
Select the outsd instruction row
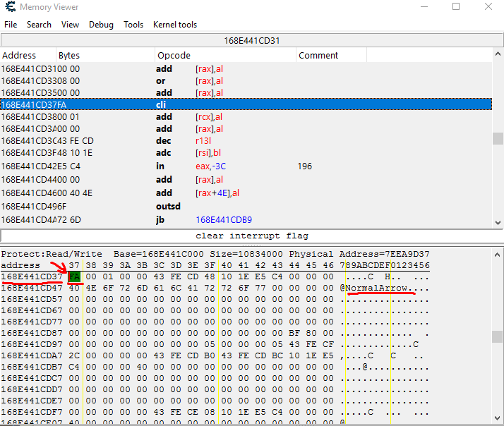point(246,207)
